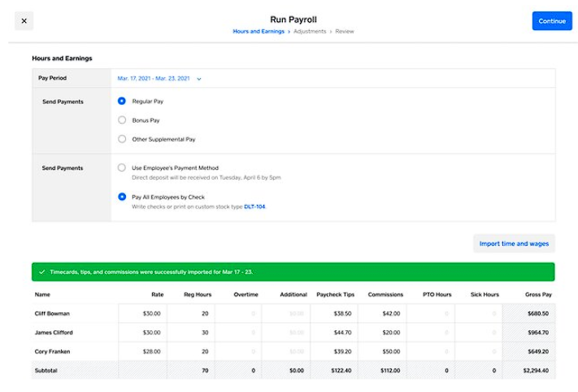Switch to the Adjustments step

310,32
